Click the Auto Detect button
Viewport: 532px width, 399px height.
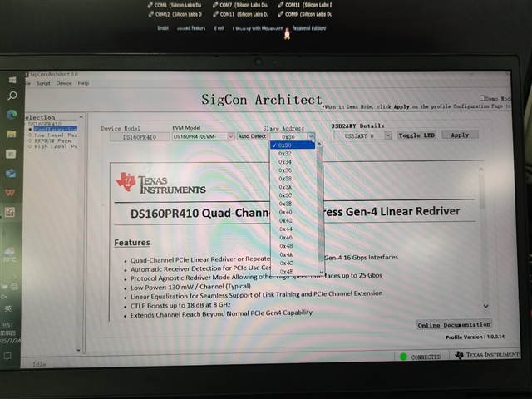252,136
